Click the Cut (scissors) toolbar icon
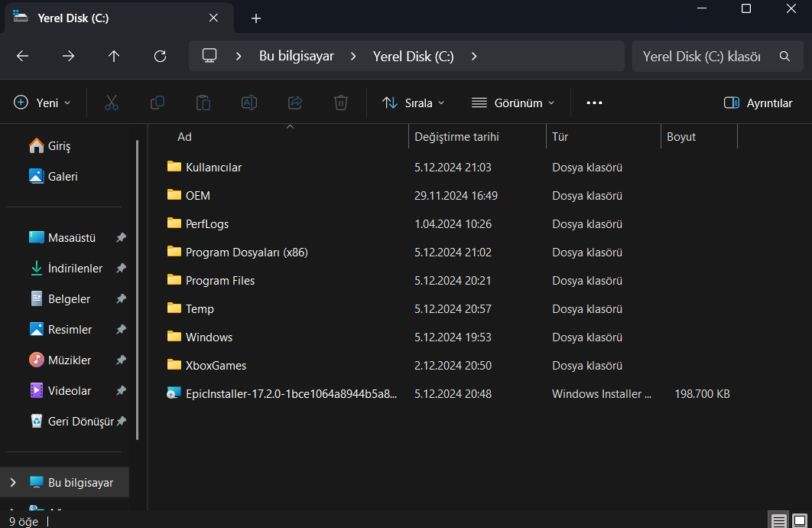This screenshot has height=528, width=812. 112,103
